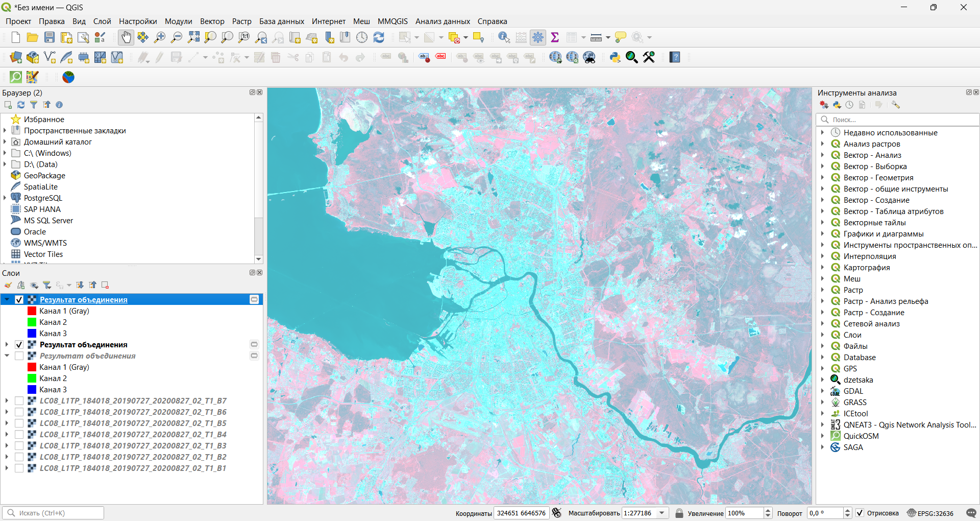Select the Pan Map hand tool

[126, 37]
